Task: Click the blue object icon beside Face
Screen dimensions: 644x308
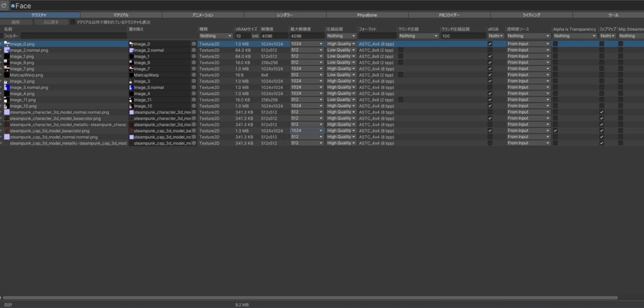Action: pyautogui.click(x=13, y=6)
